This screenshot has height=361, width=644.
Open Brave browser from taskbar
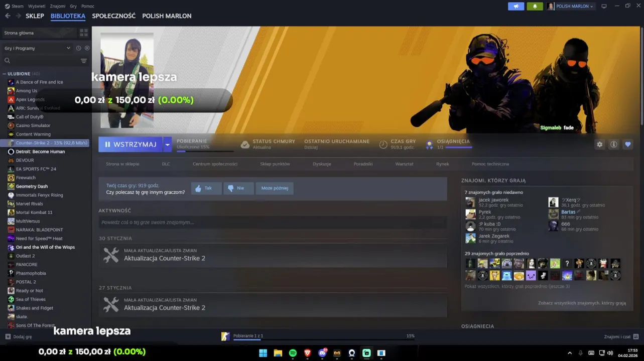307,353
